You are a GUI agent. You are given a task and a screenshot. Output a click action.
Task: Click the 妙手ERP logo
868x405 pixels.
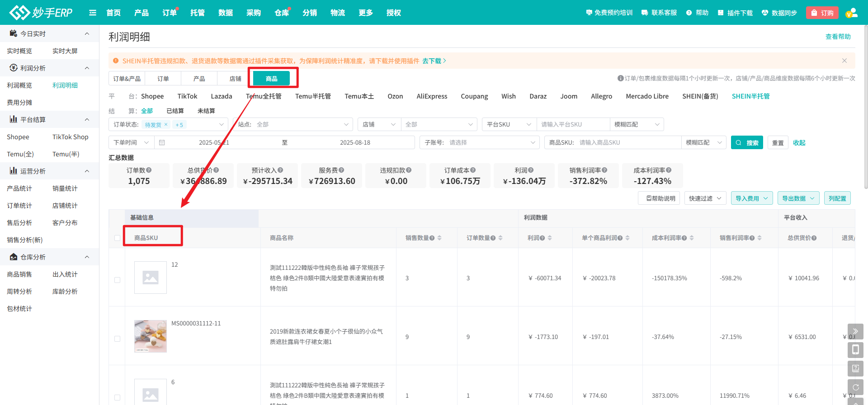pos(41,12)
